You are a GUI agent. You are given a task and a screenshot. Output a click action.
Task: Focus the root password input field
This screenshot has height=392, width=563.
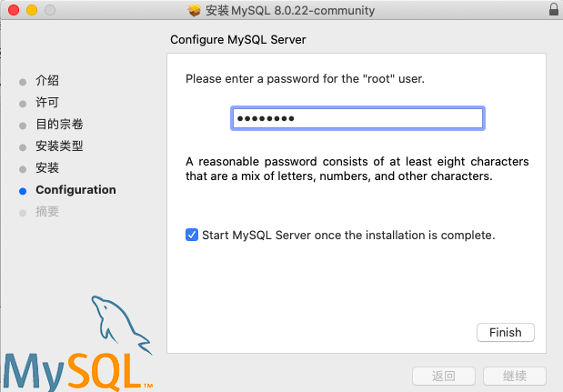[x=357, y=119]
